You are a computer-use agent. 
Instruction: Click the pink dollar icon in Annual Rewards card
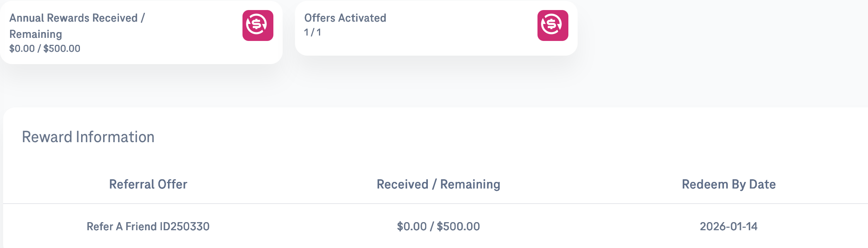tap(258, 25)
